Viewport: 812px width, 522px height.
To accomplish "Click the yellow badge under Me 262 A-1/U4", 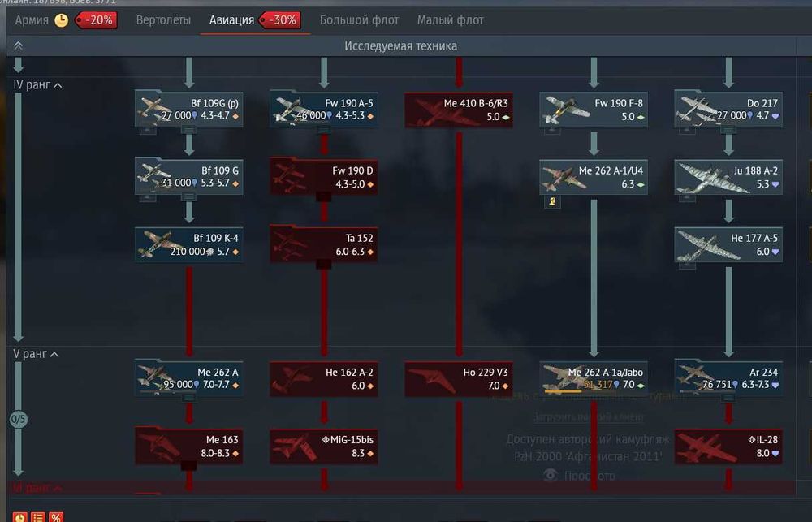I will coord(552,201).
